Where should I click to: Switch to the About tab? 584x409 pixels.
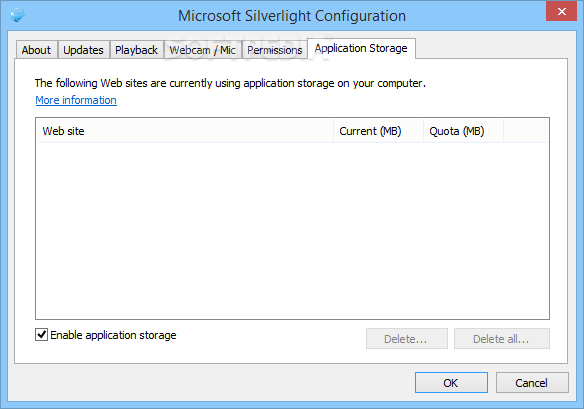coord(36,50)
